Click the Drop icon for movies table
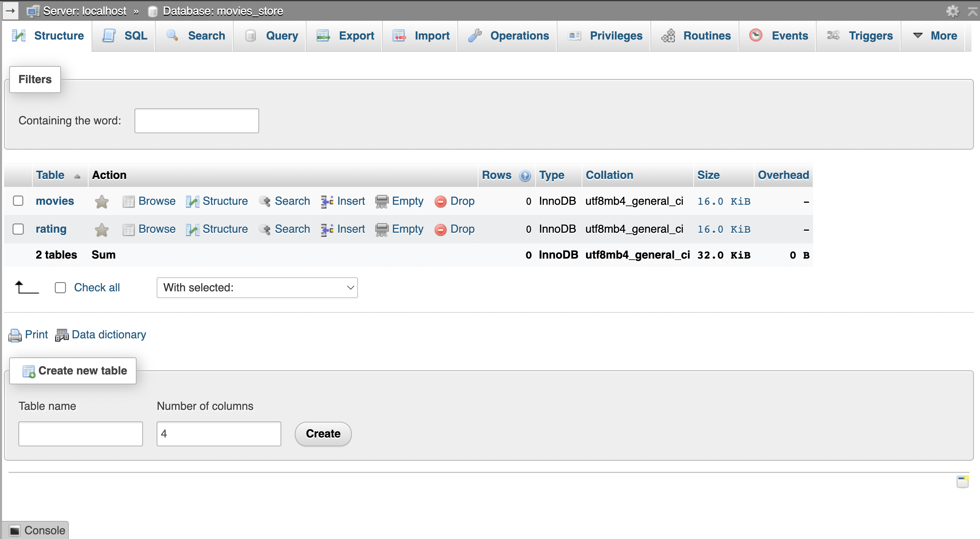 [x=440, y=201]
